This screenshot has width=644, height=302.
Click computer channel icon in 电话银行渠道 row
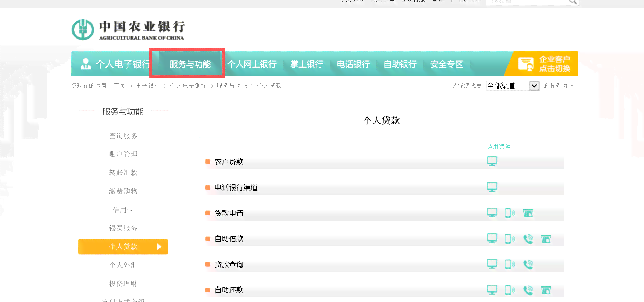coord(492,187)
